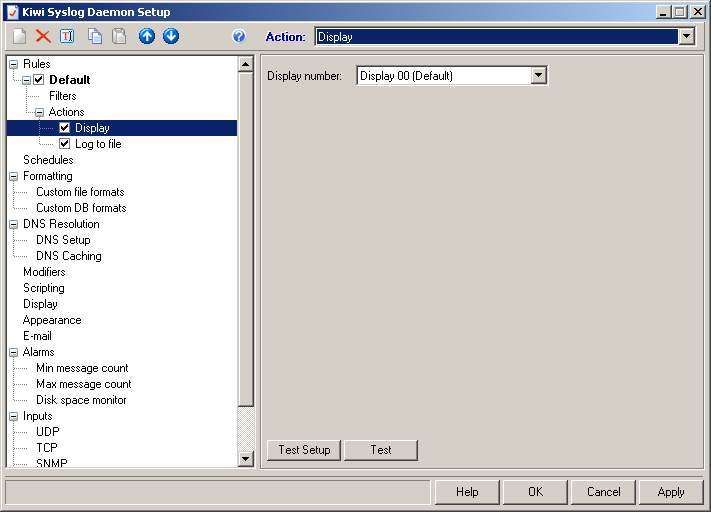The width and height of the screenshot is (711, 512).
Task: Minimize the Setup window
Action: coord(663,12)
